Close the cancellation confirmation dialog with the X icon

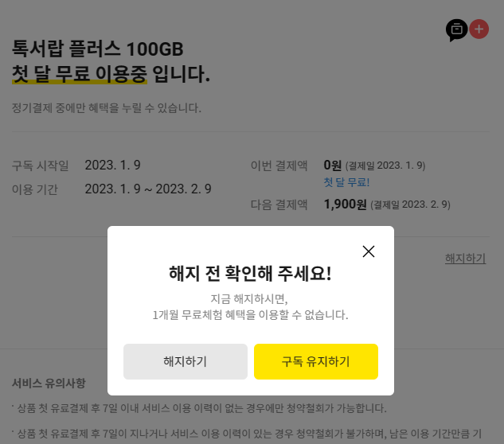coord(369,251)
